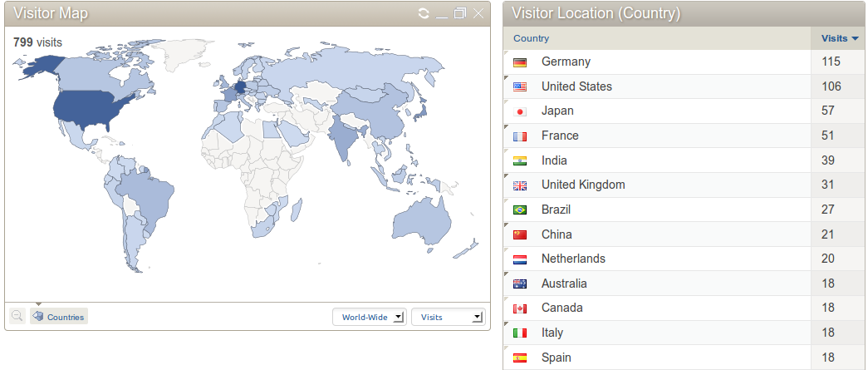868x370 pixels.
Task: Click the Japan flag icon
Action: click(520, 111)
